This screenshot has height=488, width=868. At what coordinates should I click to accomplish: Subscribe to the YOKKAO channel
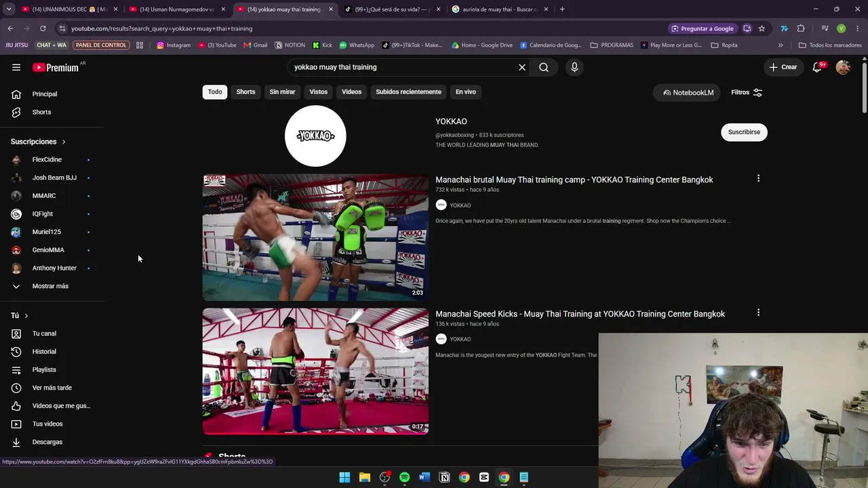[744, 132]
